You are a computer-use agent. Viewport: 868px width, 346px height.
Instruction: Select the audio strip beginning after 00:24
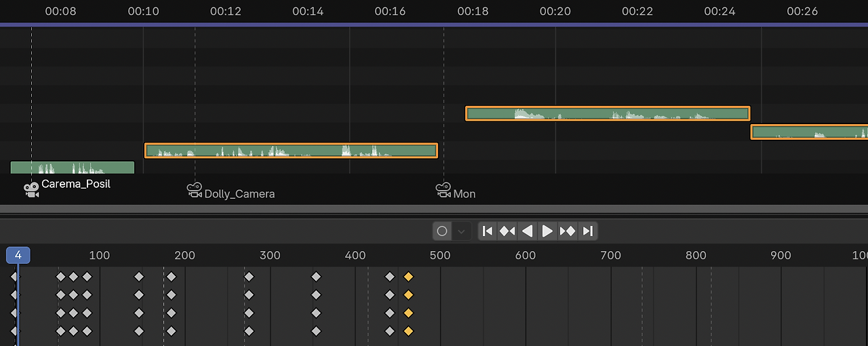[809, 132]
